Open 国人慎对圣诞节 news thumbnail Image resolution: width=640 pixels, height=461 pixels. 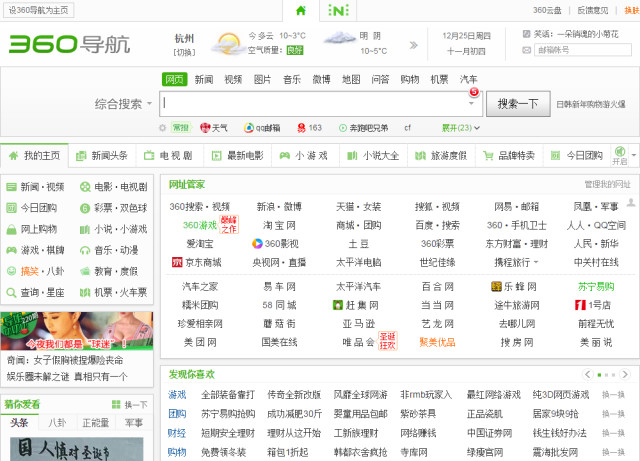click(x=77, y=449)
